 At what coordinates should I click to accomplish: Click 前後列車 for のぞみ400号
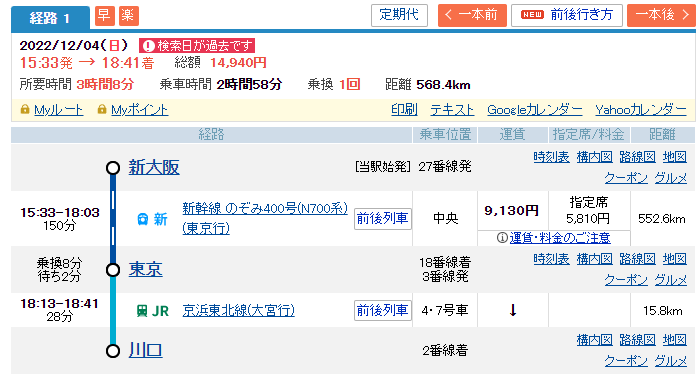[383, 219]
